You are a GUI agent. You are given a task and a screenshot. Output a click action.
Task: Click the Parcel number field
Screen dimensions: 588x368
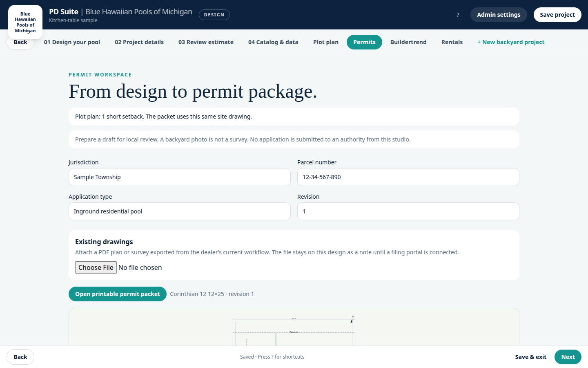(408, 177)
